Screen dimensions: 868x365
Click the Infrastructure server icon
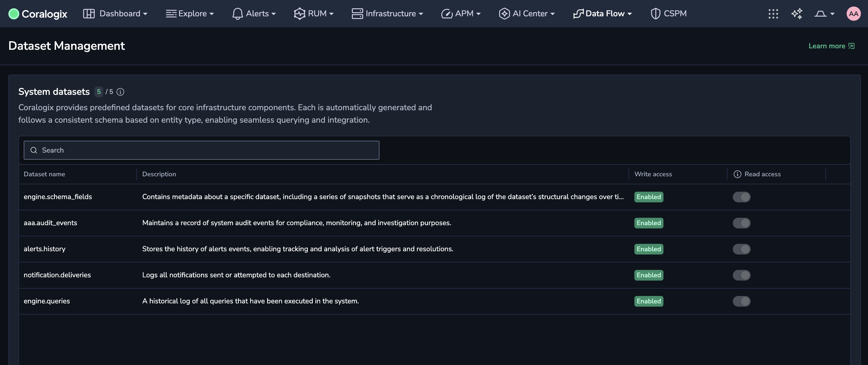357,14
